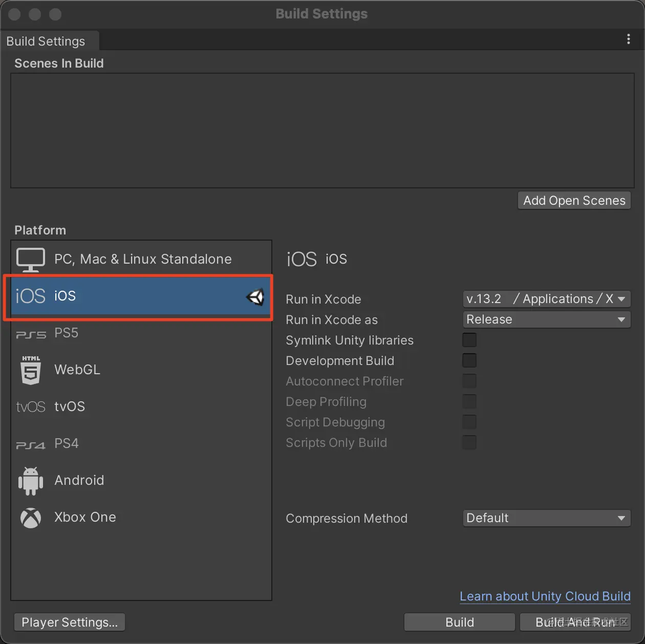The image size is (645, 644).
Task: Click large iOS logo in settings header
Action: (x=302, y=259)
